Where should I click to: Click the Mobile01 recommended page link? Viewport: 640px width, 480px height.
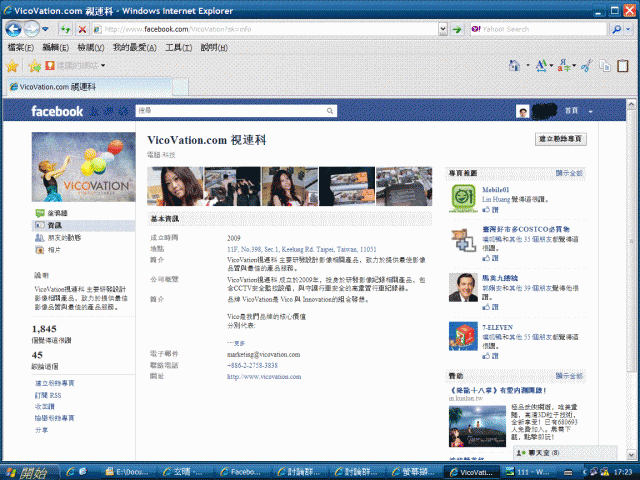pos(496,190)
